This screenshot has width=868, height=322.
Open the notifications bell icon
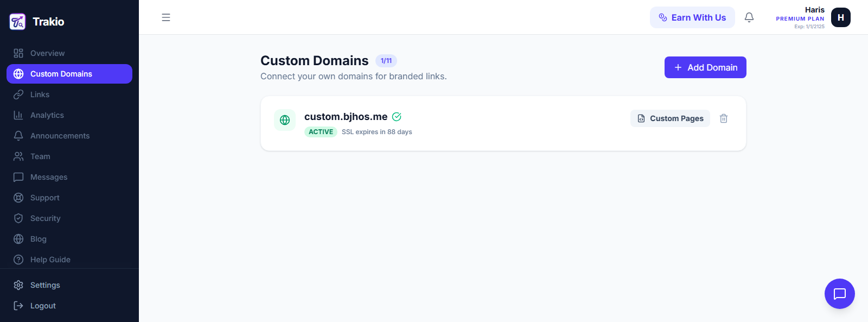pos(749,17)
